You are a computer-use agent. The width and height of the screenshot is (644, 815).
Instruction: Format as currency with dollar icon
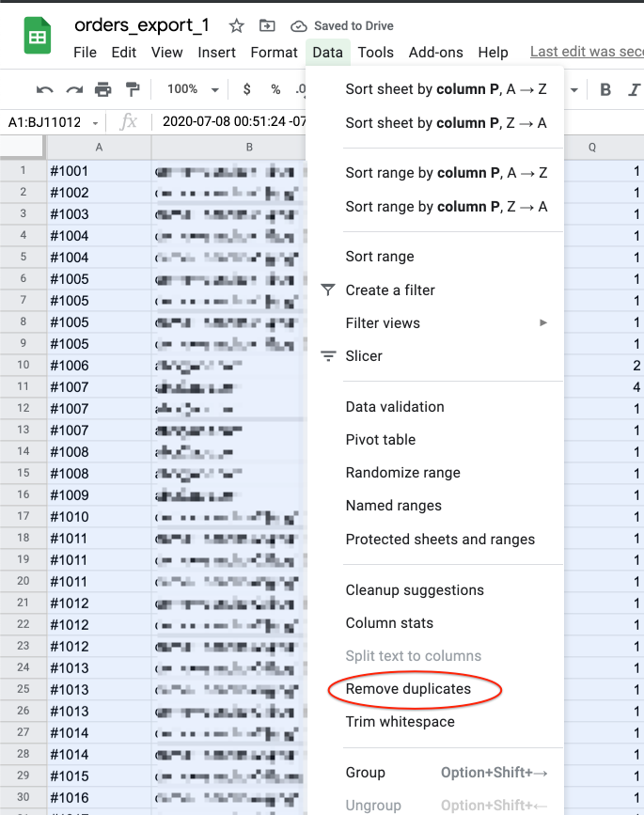[x=247, y=89]
